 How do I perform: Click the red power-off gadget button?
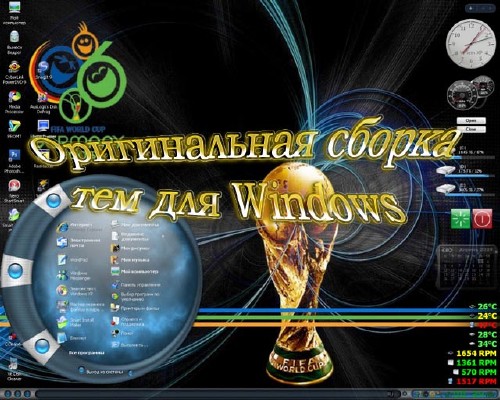coord(482,219)
